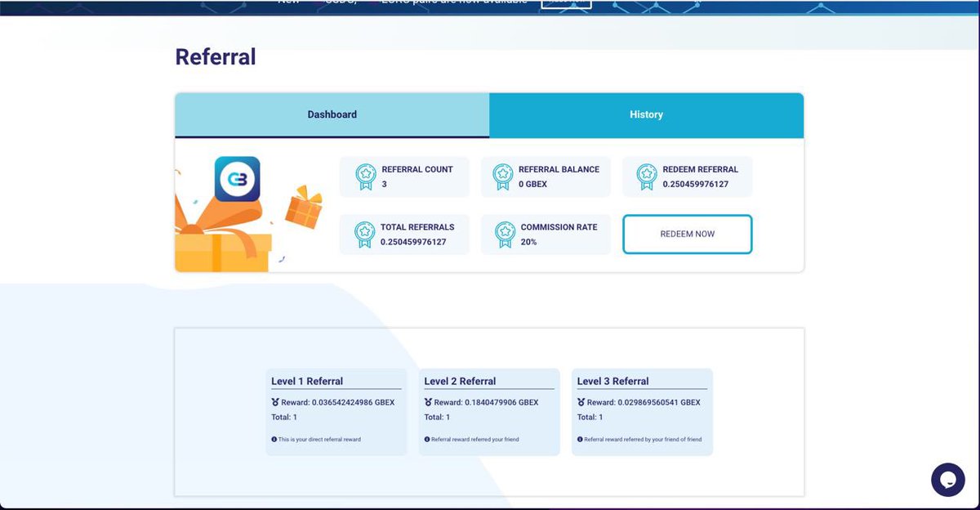Click Reward: 0.029869560541 GBEX text
Viewport: 980px width, 510px height.
(644, 402)
